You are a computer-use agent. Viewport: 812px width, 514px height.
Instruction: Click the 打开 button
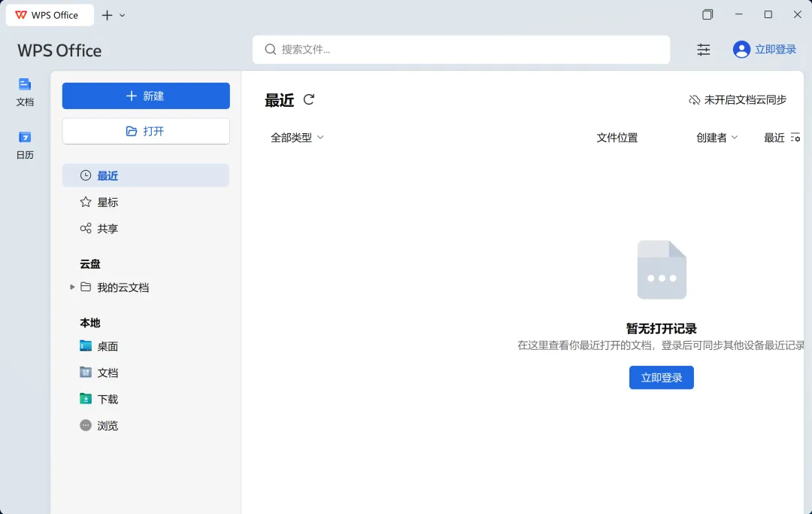146,131
